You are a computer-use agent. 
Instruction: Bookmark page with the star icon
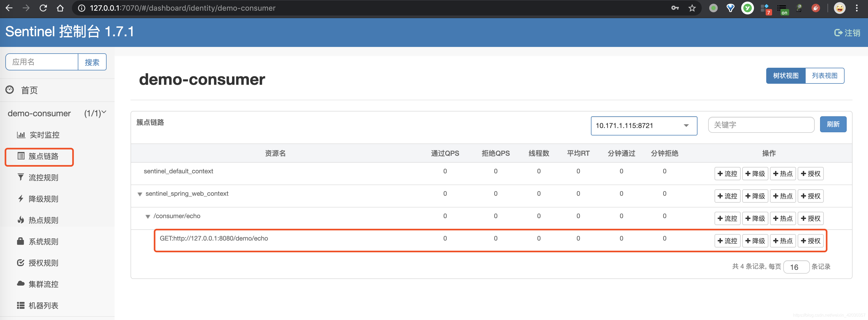pos(692,8)
